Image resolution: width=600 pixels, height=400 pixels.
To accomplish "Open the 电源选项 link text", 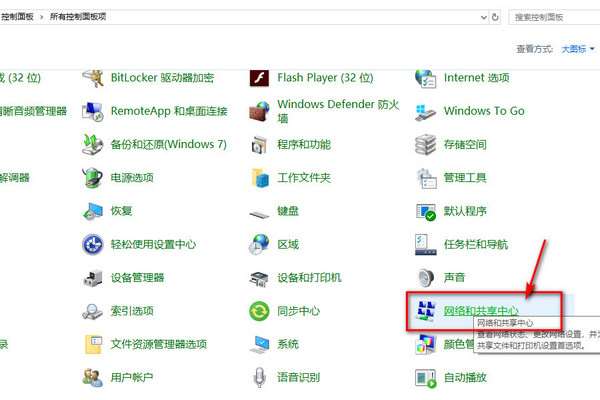I will click(x=132, y=178).
